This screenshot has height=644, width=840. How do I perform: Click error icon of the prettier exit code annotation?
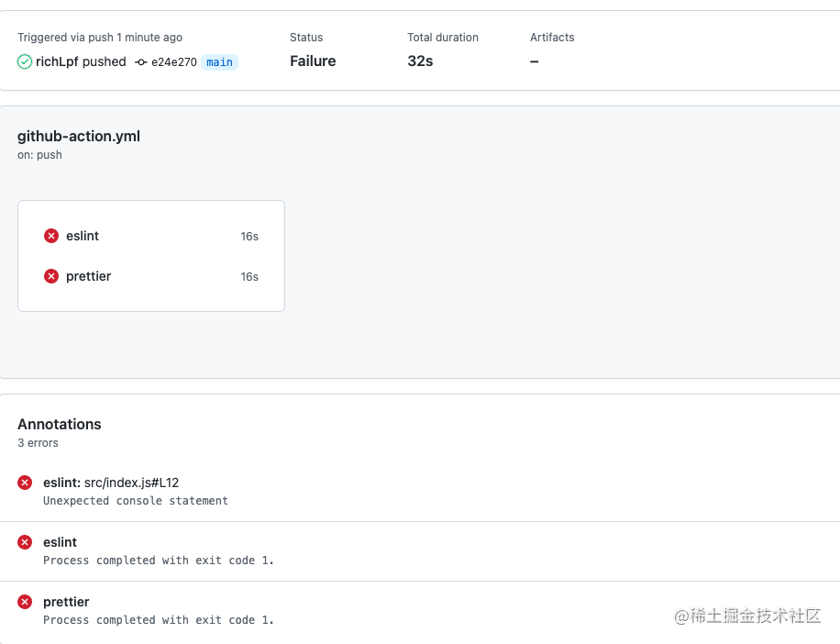[25, 602]
